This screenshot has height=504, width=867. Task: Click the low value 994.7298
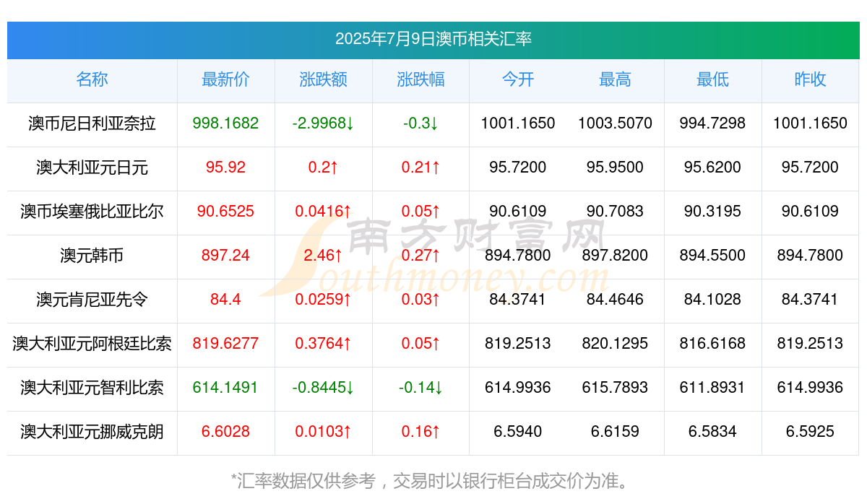click(x=712, y=123)
